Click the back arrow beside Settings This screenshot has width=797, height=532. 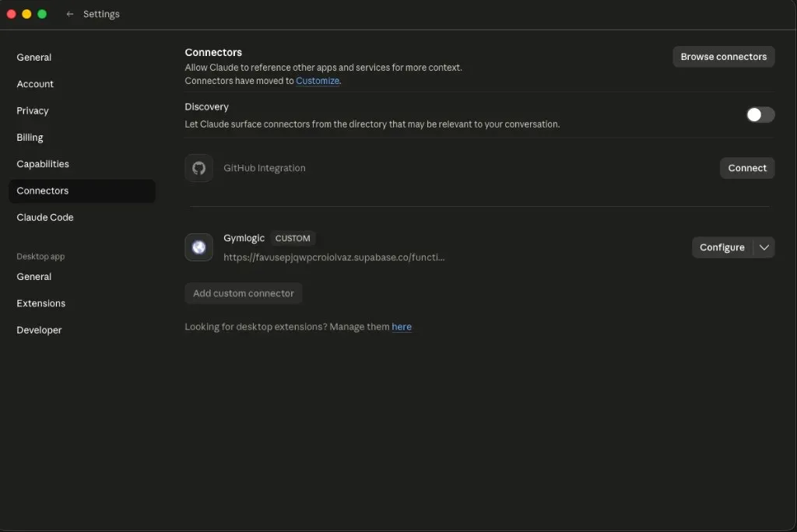click(x=69, y=14)
